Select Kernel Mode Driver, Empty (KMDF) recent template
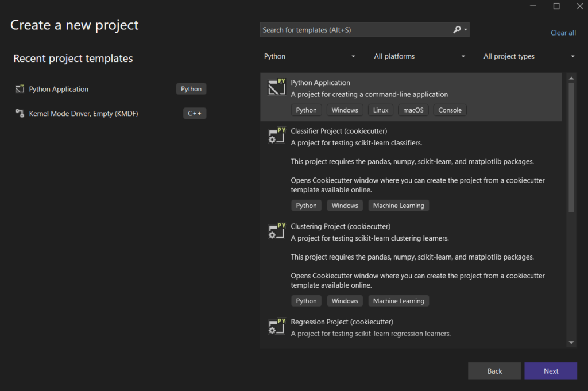 pyautogui.click(x=83, y=114)
